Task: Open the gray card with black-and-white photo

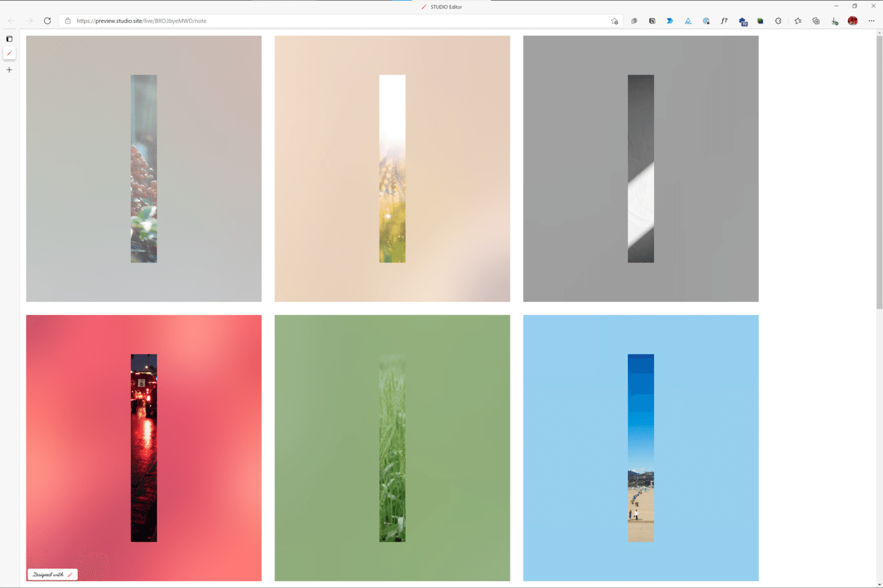Action: (640, 168)
